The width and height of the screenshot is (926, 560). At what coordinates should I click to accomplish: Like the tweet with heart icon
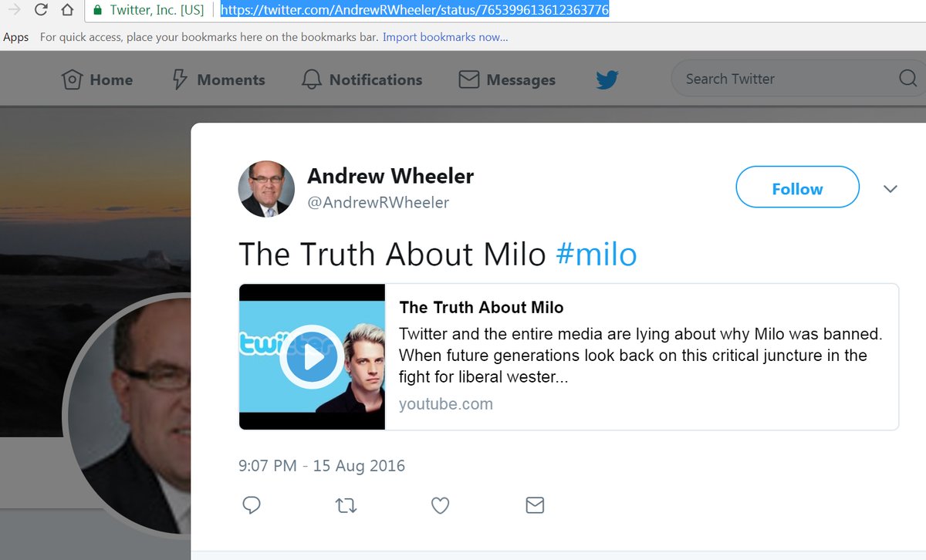pos(440,505)
